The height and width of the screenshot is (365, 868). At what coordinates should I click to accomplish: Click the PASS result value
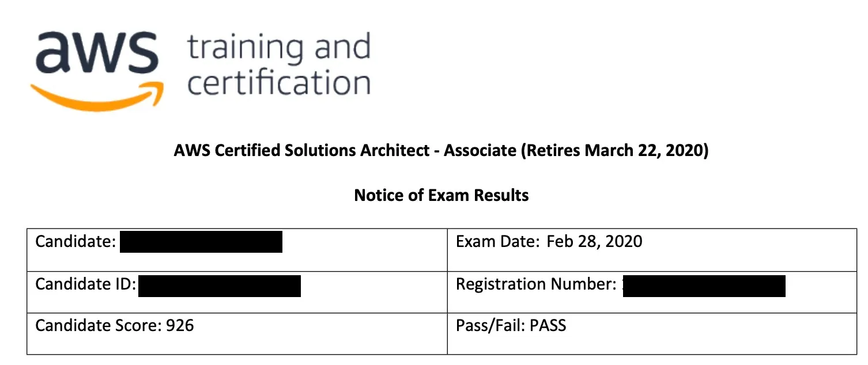tap(548, 326)
